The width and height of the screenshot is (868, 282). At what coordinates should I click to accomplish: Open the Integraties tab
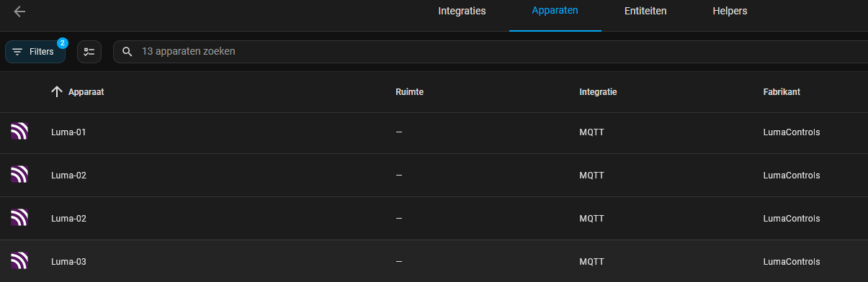(462, 12)
